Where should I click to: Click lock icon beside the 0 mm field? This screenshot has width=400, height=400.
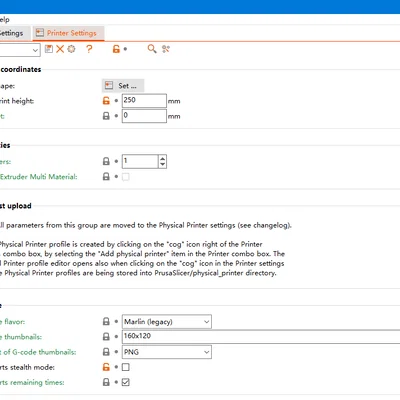(x=106, y=116)
